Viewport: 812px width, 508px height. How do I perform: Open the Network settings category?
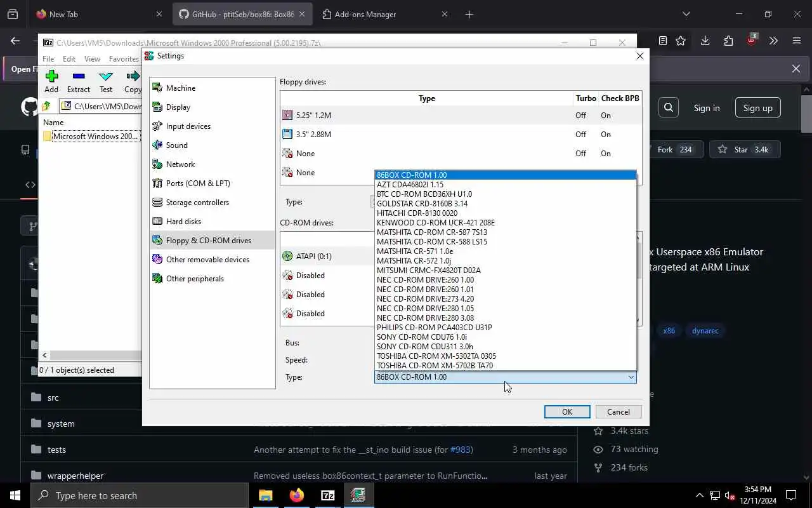click(x=213, y=164)
